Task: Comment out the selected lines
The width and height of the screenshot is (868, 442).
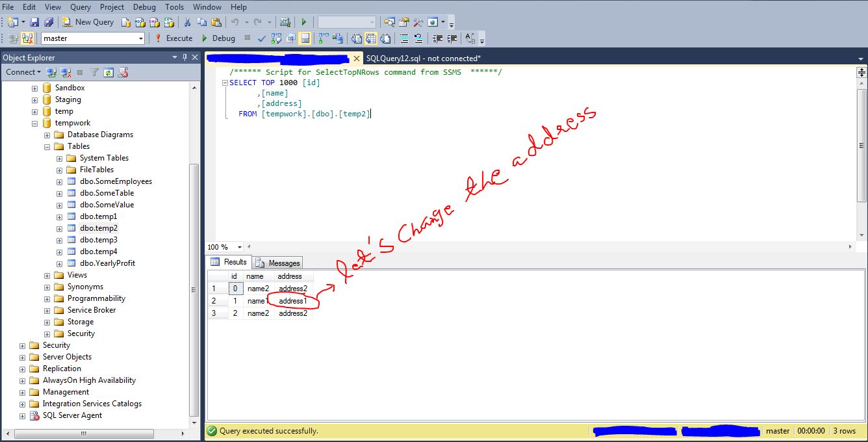Action: [403, 38]
